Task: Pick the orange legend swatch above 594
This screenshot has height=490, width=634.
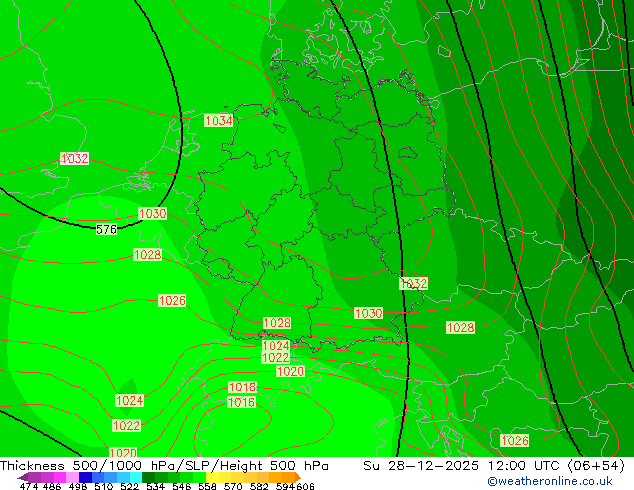Action: [284, 478]
